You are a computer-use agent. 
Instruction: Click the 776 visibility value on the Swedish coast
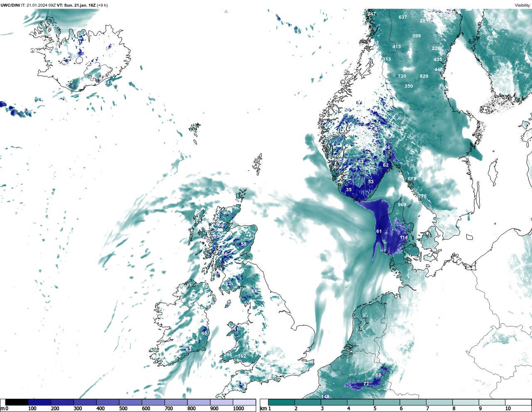point(422,196)
